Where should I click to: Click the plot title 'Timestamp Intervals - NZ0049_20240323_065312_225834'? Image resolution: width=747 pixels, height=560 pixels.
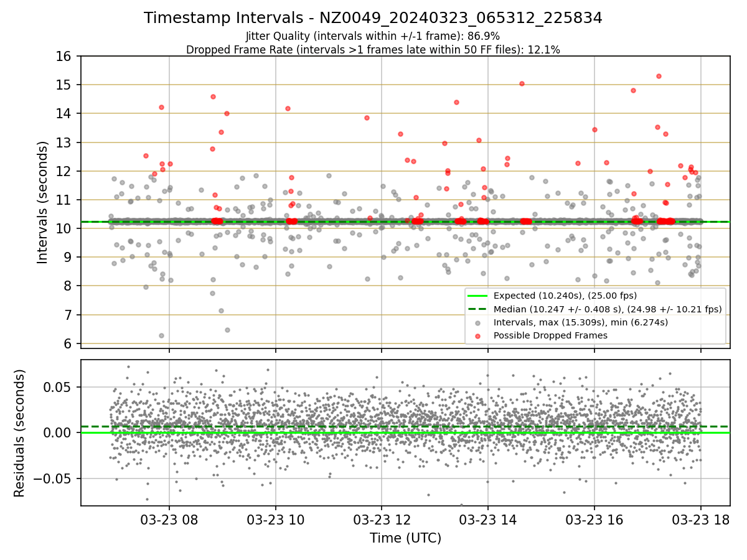tap(373, 18)
